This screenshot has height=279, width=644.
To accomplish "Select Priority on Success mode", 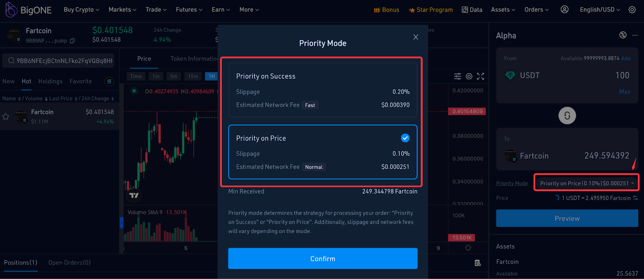I will (322, 90).
